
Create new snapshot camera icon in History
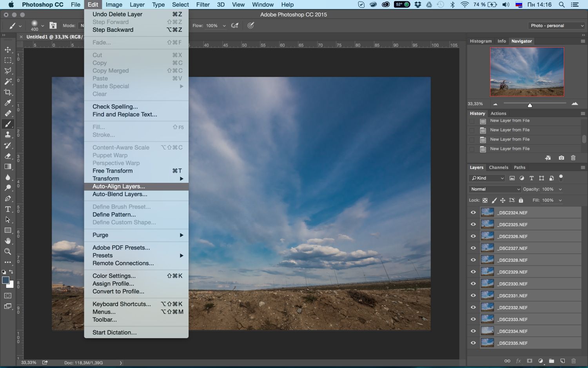click(561, 158)
